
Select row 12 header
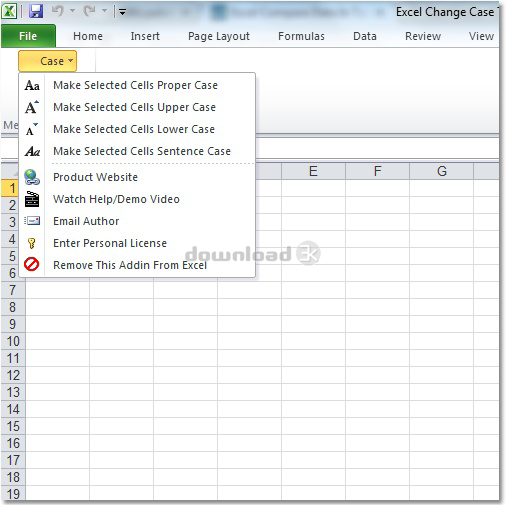(x=13, y=375)
